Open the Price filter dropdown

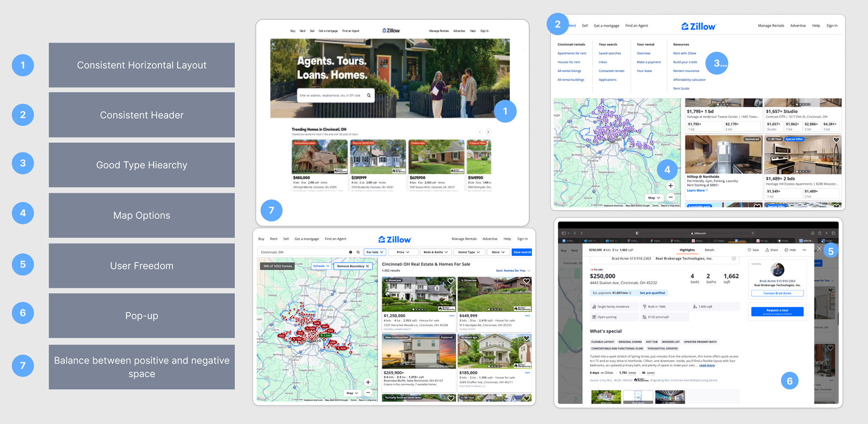click(403, 252)
